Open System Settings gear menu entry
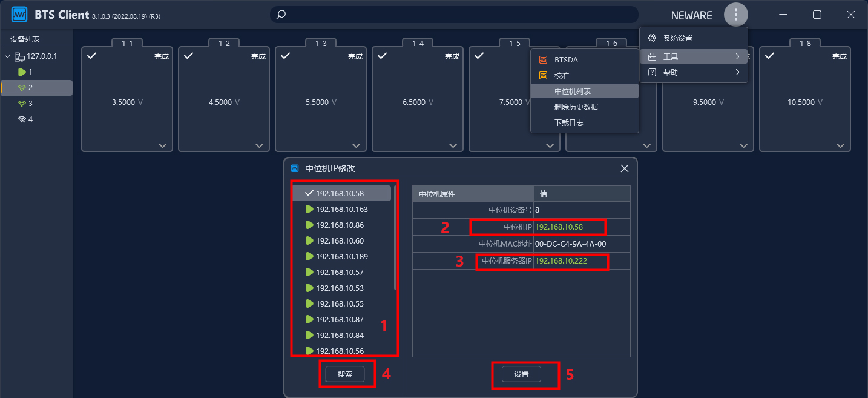This screenshot has height=398, width=868. click(677, 38)
